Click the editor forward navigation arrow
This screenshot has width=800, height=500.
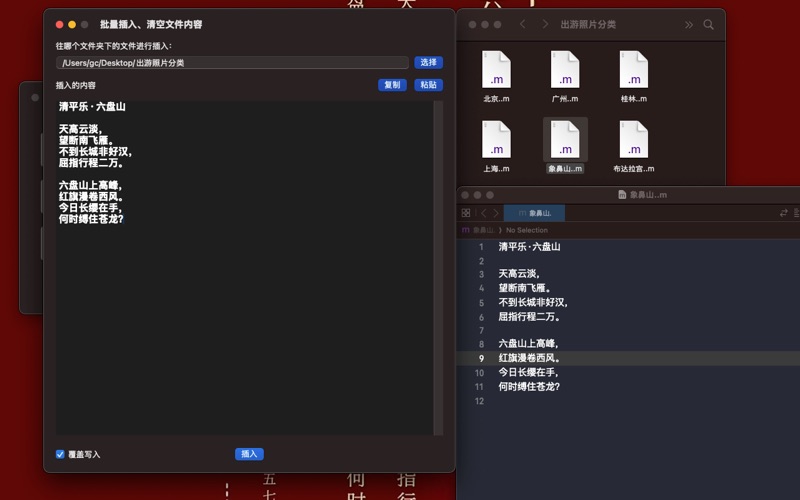pos(495,213)
